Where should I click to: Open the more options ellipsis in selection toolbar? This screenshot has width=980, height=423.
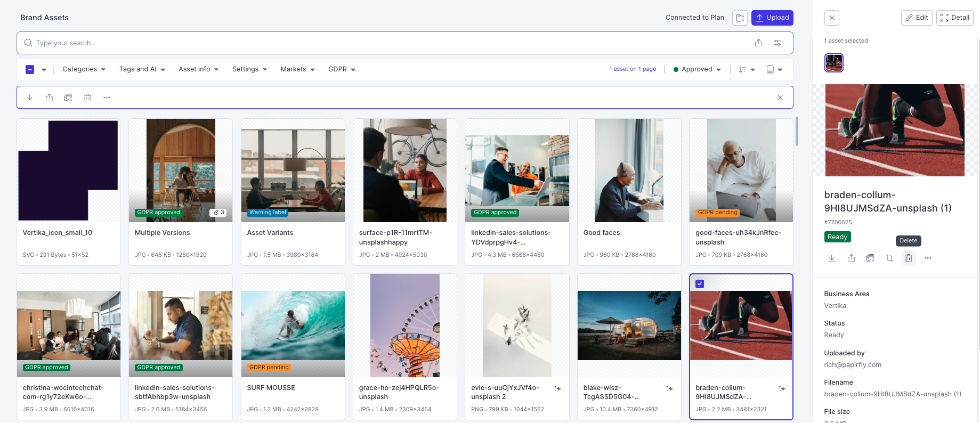(107, 97)
